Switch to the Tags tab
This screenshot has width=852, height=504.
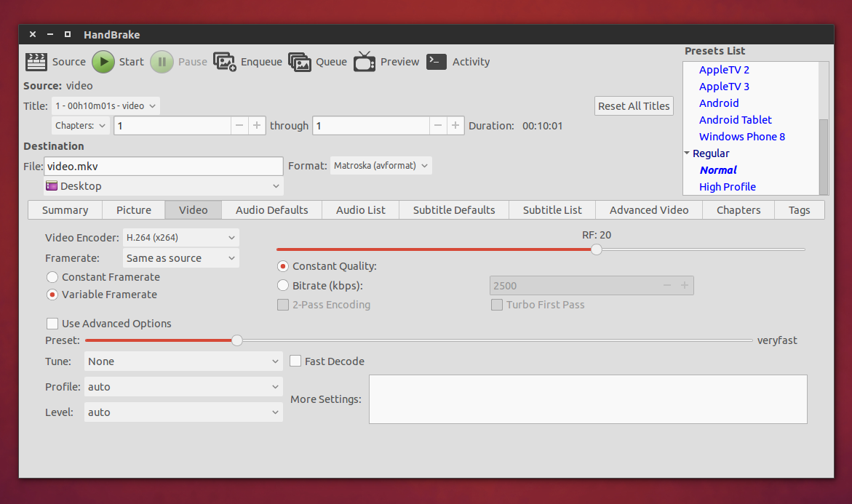pos(800,210)
